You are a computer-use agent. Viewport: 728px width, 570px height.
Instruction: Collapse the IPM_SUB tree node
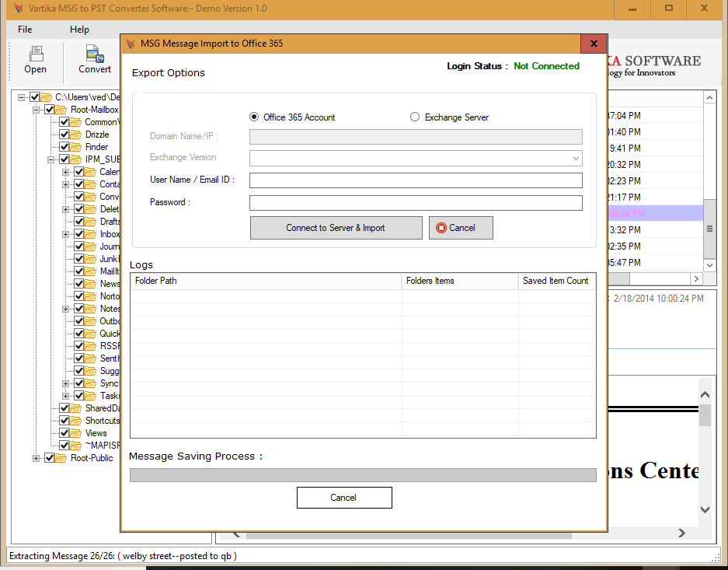51,160
